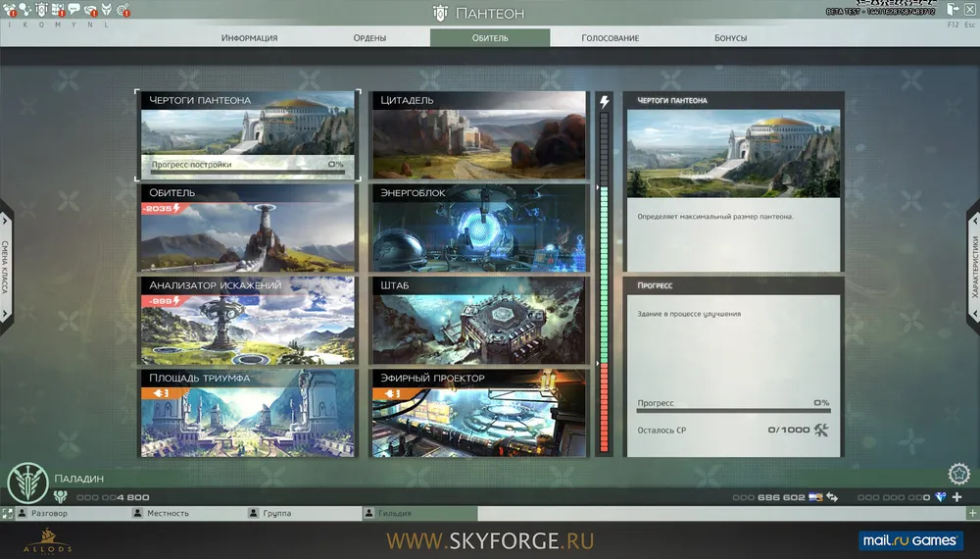The width and height of the screenshot is (980, 559).
Task: Open the chat speech bubble icon
Action: [x=73, y=9]
